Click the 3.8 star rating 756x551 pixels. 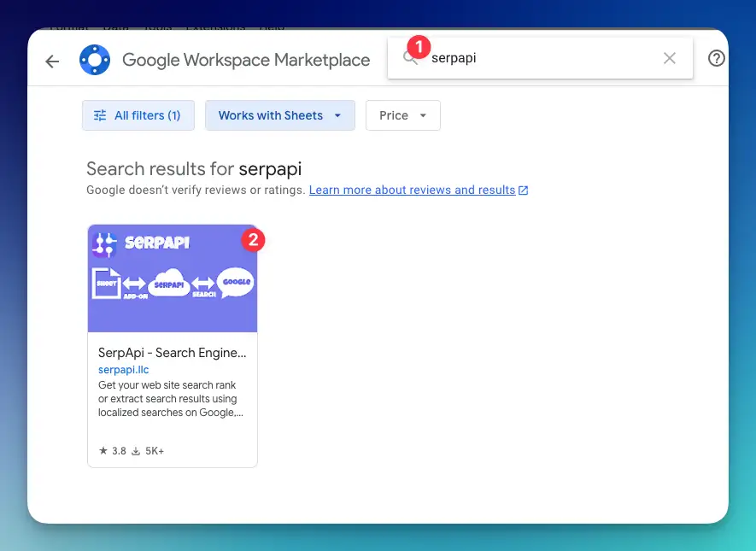coord(113,451)
